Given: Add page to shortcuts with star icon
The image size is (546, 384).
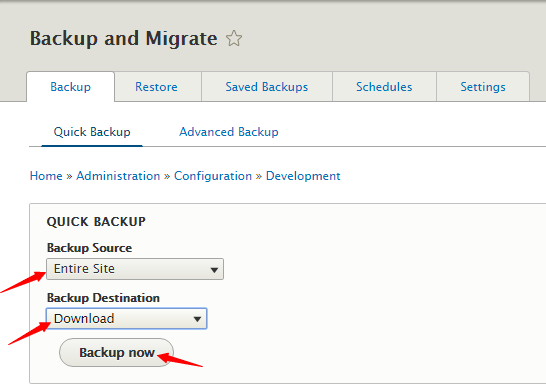Looking at the screenshot, I should pos(234,38).
